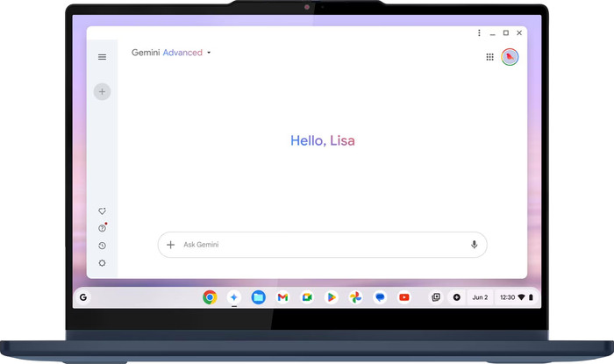Open the Files app from the shelf
The image size is (614, 364).
tap(259, 297)
